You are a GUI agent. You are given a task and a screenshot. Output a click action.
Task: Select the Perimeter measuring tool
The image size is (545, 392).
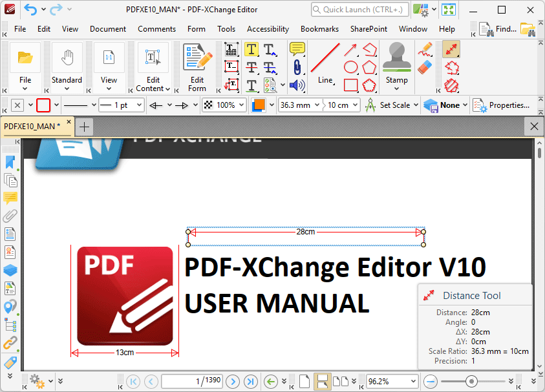click(451, 68)
